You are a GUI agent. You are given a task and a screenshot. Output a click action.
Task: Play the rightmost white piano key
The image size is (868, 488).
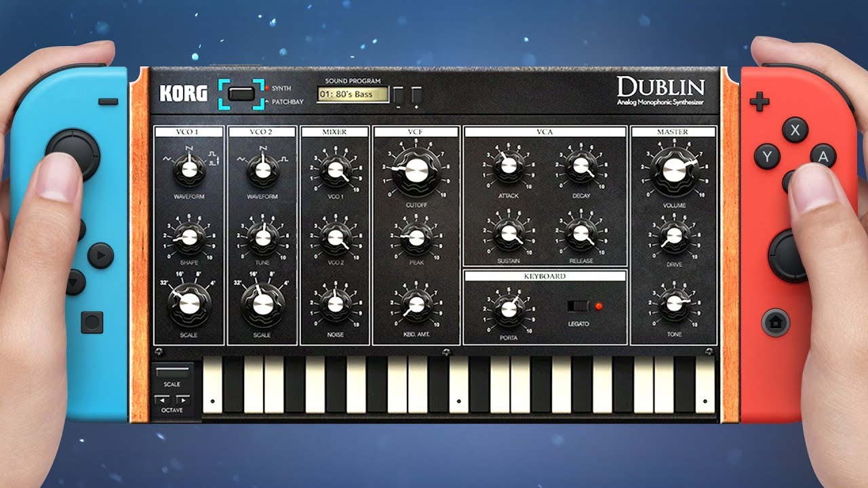pyautogui.click(x=705, y=384)
